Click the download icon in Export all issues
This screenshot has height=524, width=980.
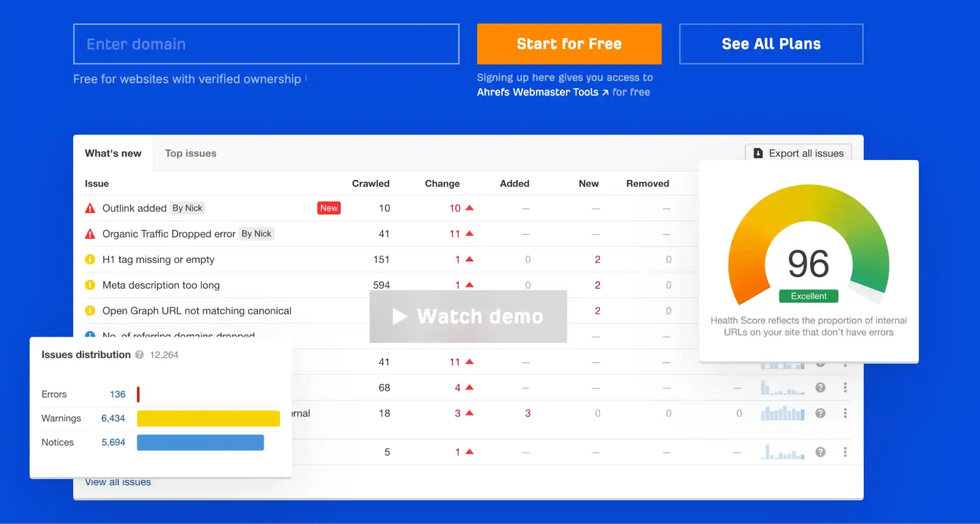(758, 153)
